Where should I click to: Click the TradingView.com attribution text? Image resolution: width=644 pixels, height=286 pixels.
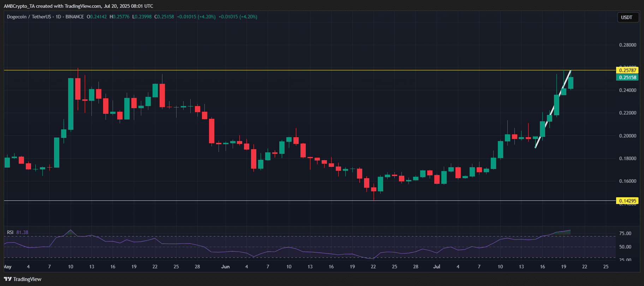click(x=83, y=6)
